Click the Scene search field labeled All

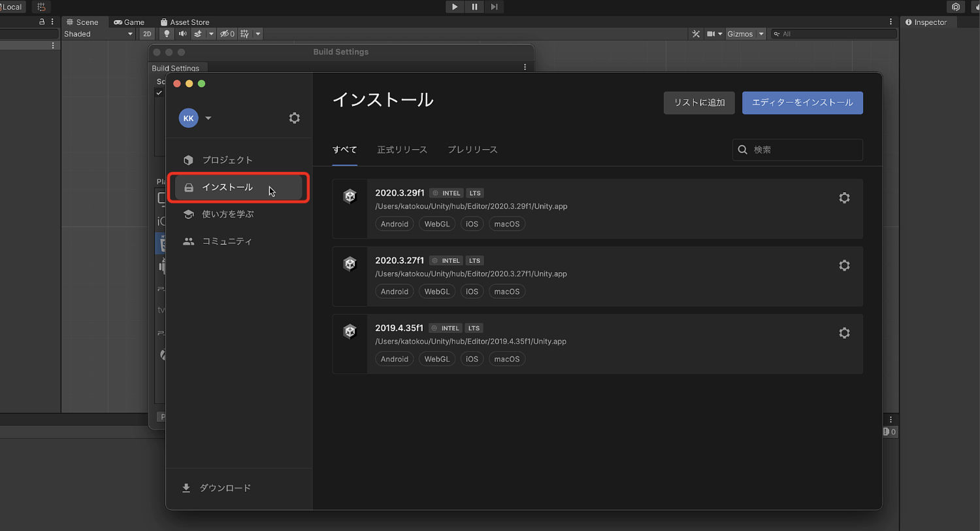(x=834, y=34)
